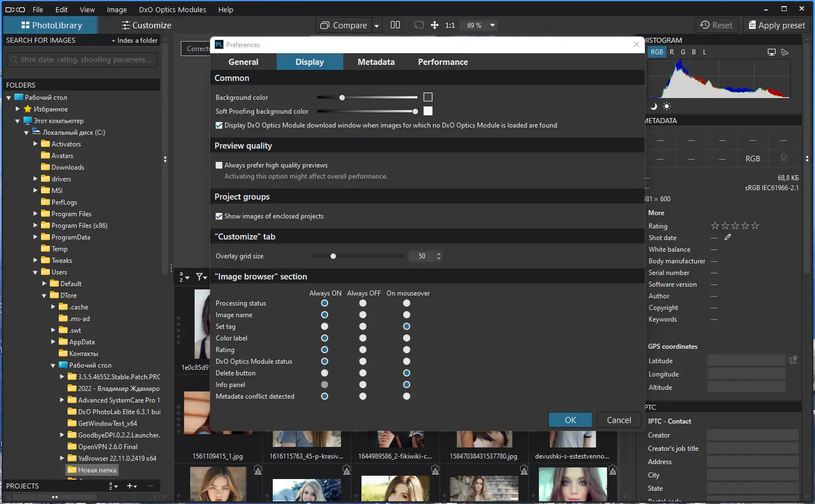Click OK to confirm preferences
Viewport: 815px width, 504px height.
coord(570,420)
